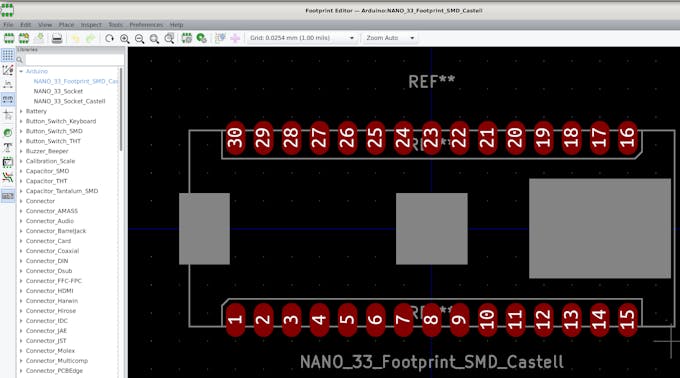Click the Print icon in toolbar
Viewport: 680px width, 378px height.
click(x=57, y=38)
